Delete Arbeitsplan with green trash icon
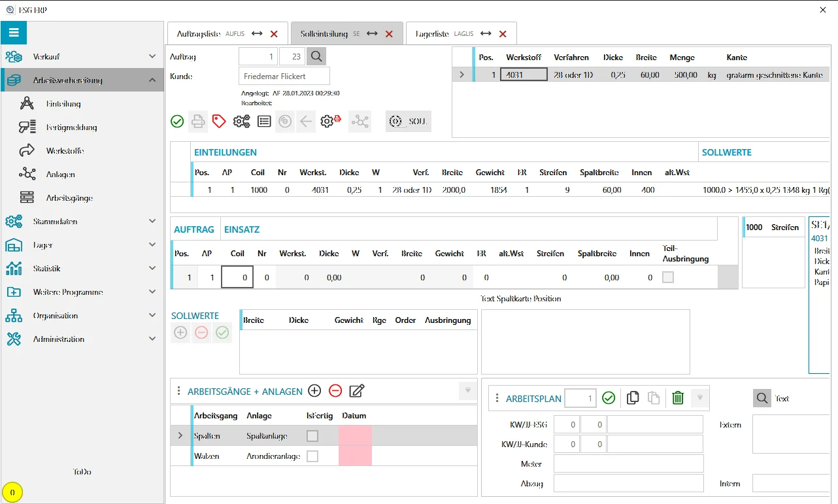 click(x=678, y=398)
